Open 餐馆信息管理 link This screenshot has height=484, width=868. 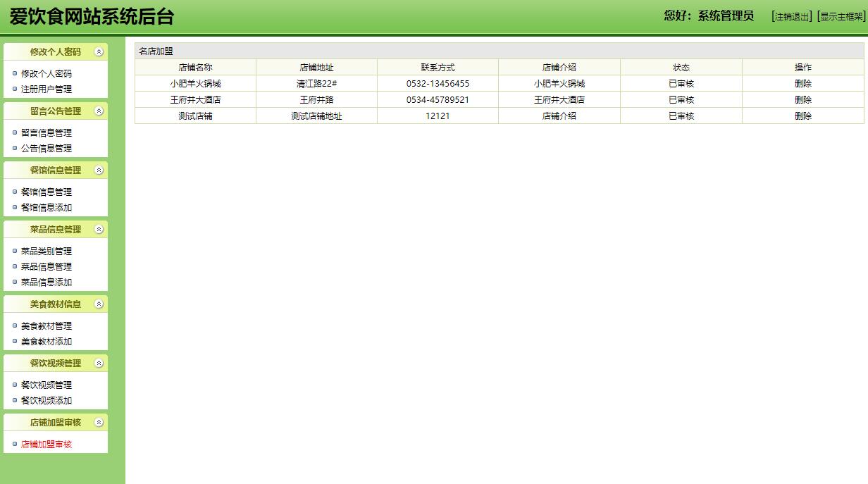[46, 192]
